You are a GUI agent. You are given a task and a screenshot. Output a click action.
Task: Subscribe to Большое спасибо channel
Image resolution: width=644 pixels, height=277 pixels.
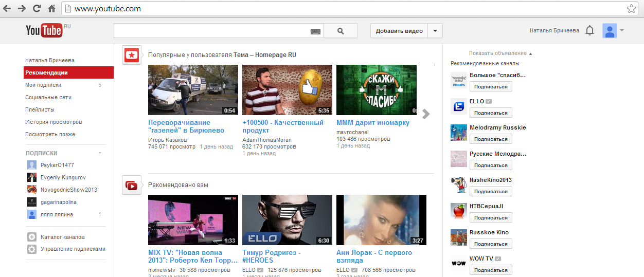(x=491, y=87)
